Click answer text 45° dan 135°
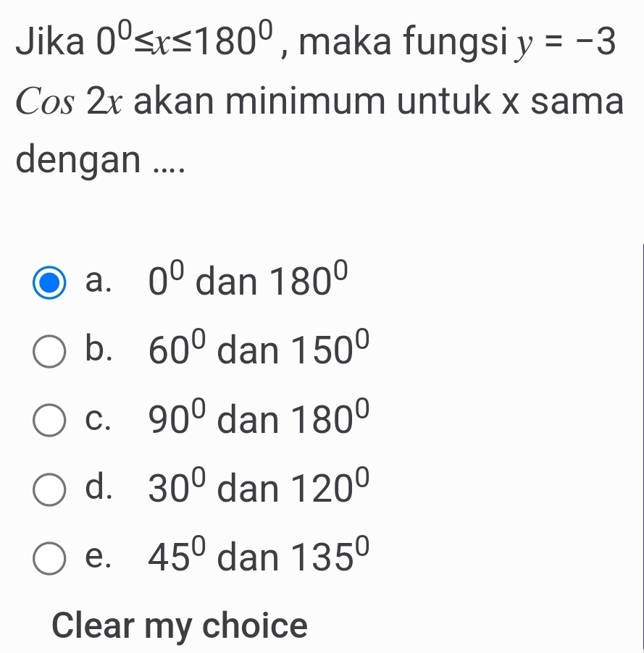 coord(259,556)
